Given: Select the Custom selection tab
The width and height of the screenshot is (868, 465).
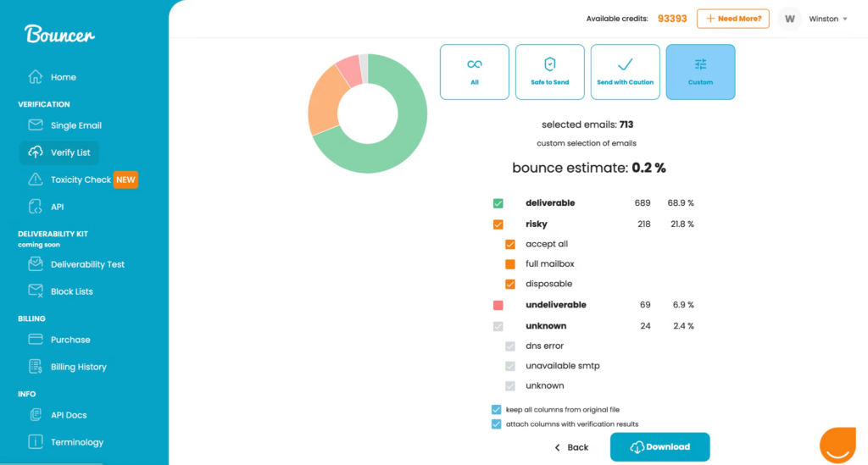Looking at the screenshot, I should tap(700, 72).
